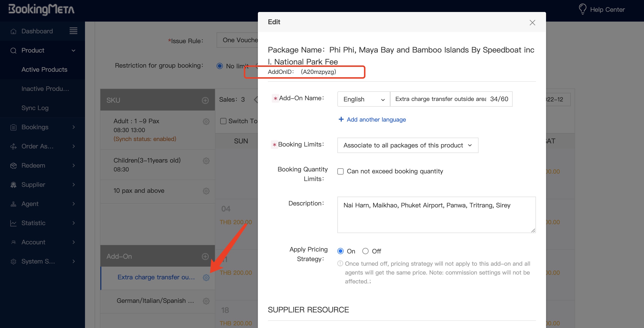
Task: Click the Help Center lightbulb icon
Action: tap(582, 9)
